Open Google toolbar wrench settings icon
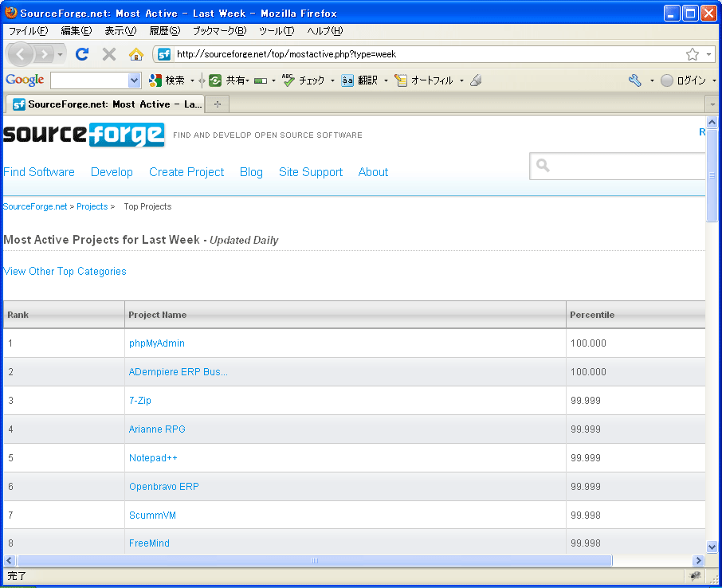 click(635, 80)
